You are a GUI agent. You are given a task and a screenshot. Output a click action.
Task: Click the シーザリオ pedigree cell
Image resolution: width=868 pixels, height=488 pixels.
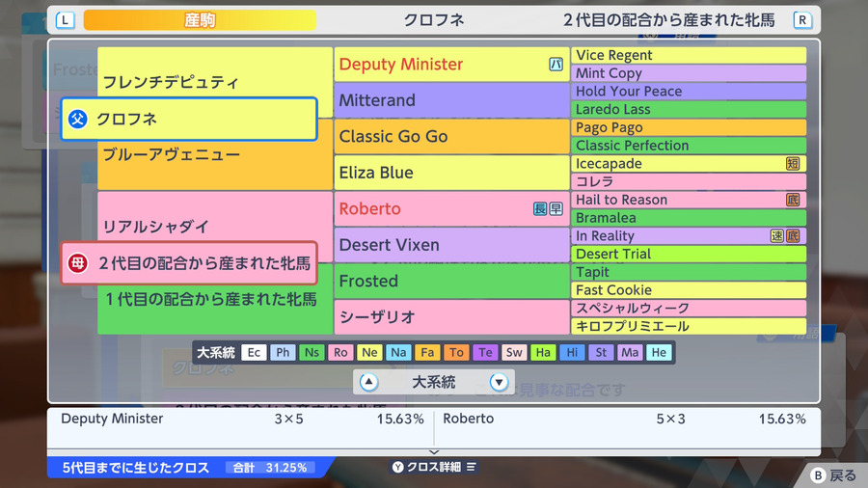[451, 317]
